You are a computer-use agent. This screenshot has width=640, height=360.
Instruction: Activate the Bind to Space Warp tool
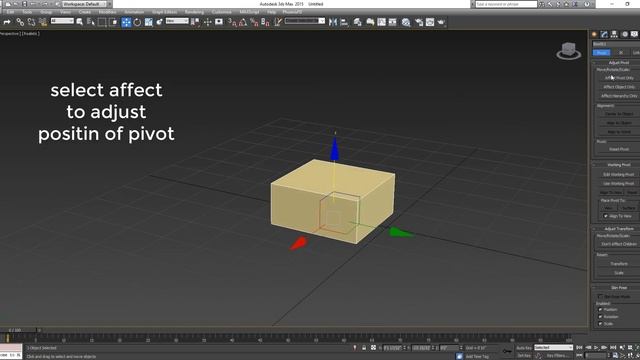43,22
